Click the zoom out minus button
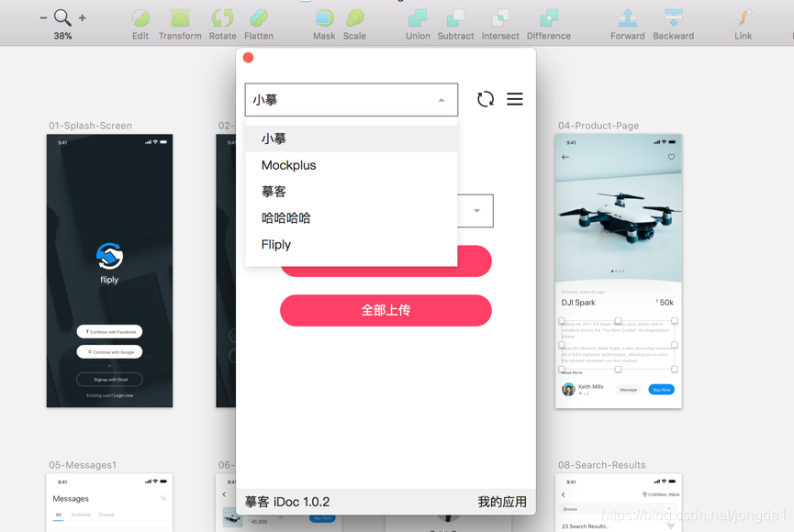794x532 pixels. tap(43, 17)
